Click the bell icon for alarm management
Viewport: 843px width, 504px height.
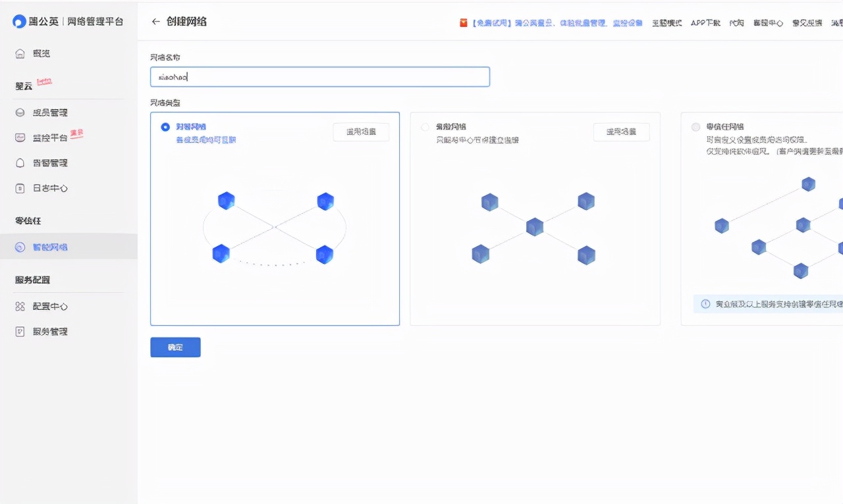click(20, 163)
